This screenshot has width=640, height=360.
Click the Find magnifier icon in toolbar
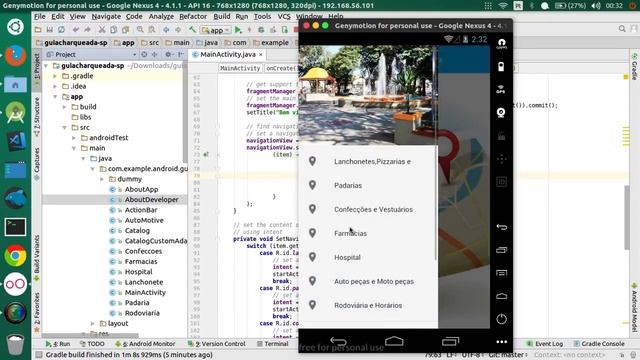pyautogui.click(x=140, y=30)
